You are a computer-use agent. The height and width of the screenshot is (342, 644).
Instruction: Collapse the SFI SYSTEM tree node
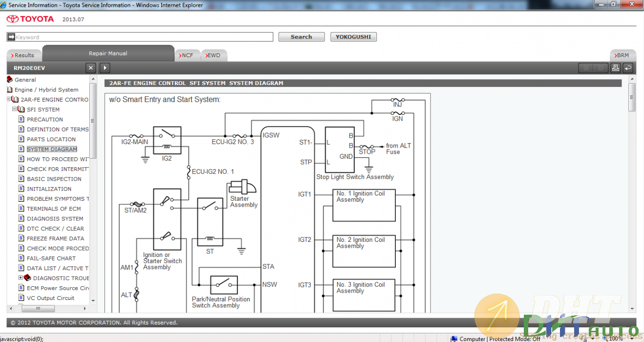14,109
